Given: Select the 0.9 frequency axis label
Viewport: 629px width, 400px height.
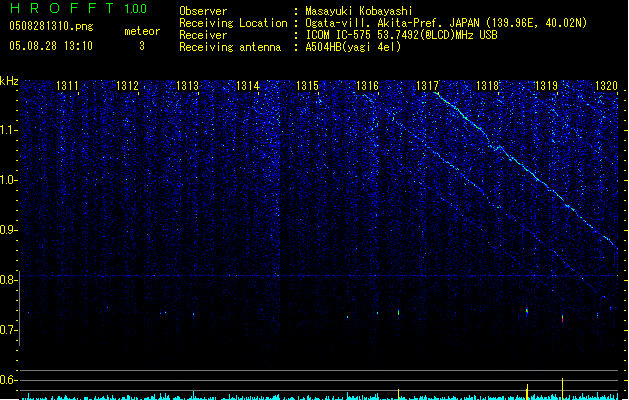Looking at the screenshot, I should (x=9, y=230).
